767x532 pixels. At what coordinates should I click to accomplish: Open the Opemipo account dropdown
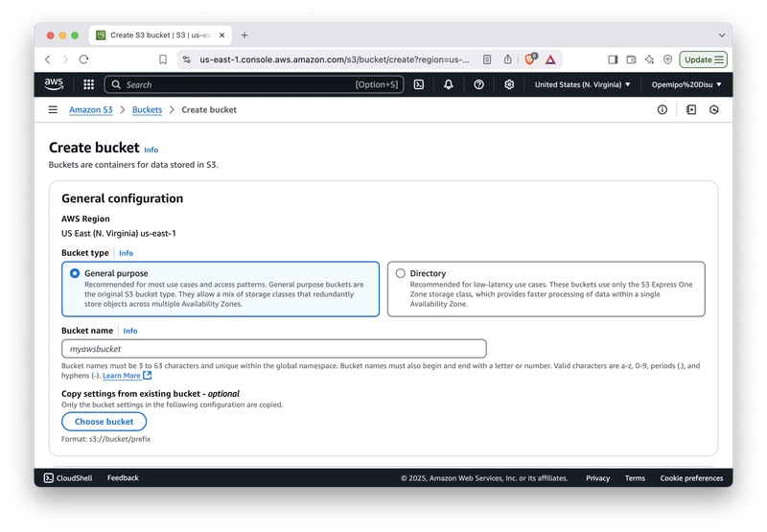(x=686, y=84)
